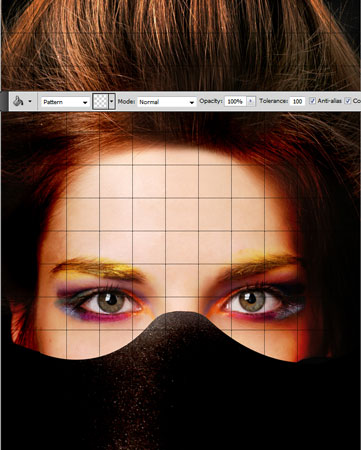Click the Opacity 100% input field
Image resolution: width=361 pixels, height=450 pixels.
[x=235, y=101]
